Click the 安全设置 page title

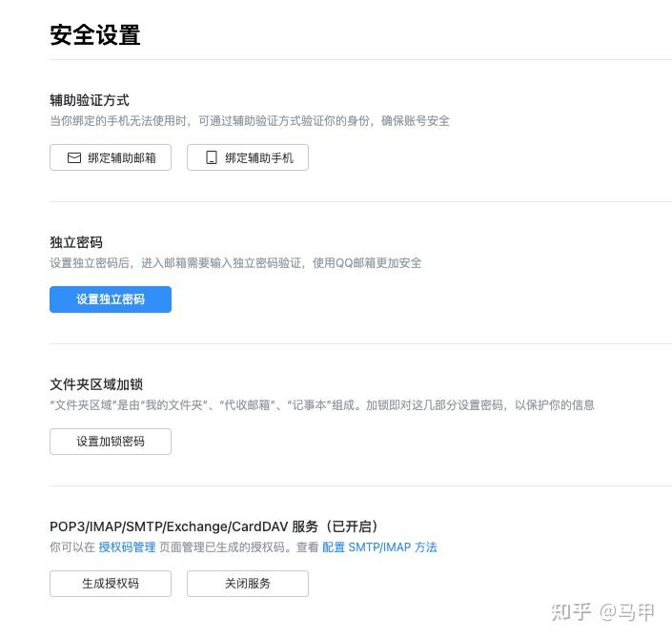pyautogui.click(x=95, y=34)
